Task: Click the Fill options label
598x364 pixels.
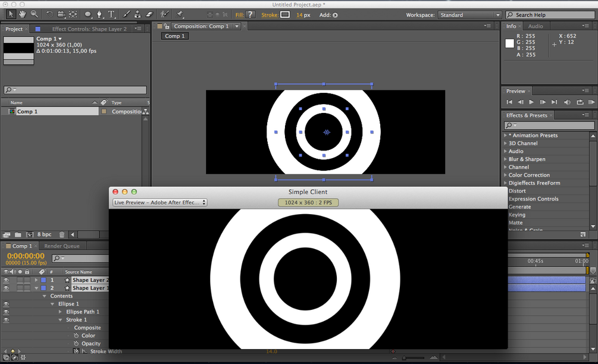Action: [240, 15]
